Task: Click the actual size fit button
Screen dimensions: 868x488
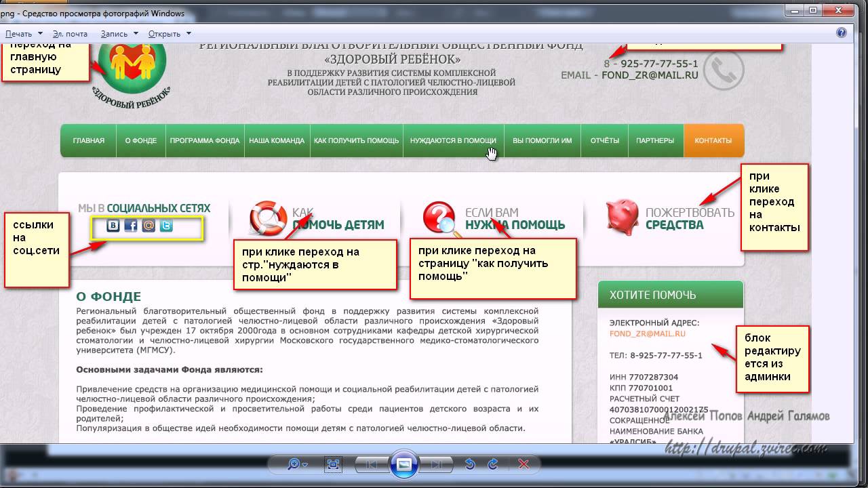Action: tap(333, 464)
